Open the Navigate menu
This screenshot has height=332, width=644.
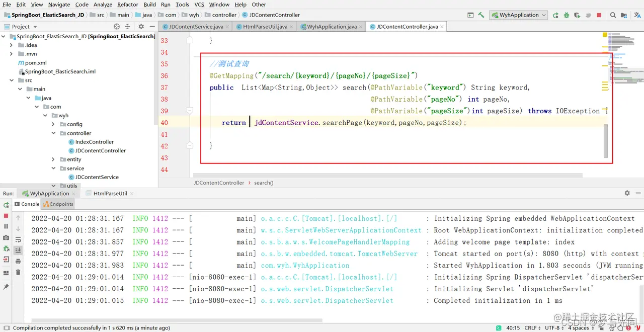[59, 5]
